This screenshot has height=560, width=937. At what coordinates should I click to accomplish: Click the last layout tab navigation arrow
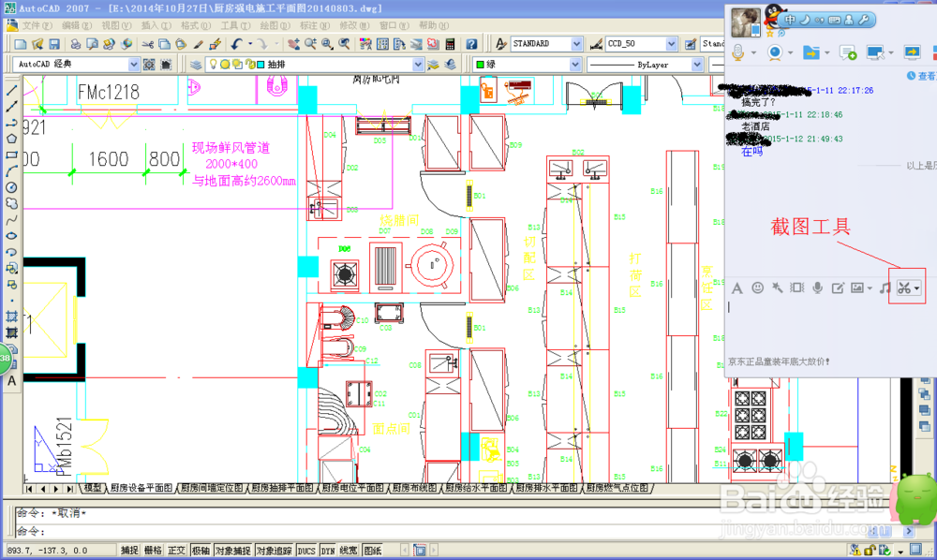coord(69,489)
